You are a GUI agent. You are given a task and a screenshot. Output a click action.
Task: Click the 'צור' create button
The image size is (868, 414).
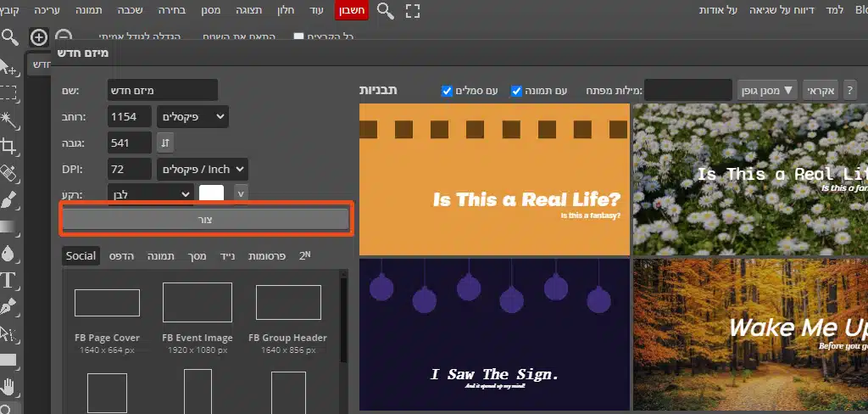coord(205,219)
